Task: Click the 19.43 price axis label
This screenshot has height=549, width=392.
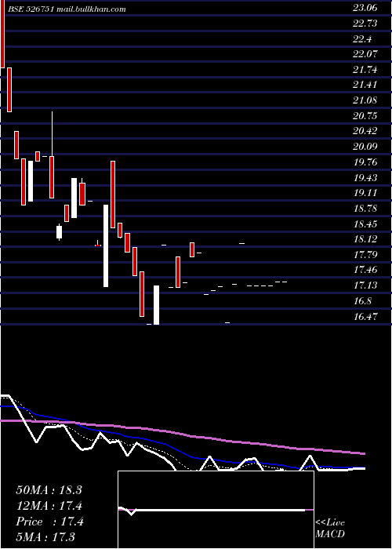Action: [x=365, y=177]
